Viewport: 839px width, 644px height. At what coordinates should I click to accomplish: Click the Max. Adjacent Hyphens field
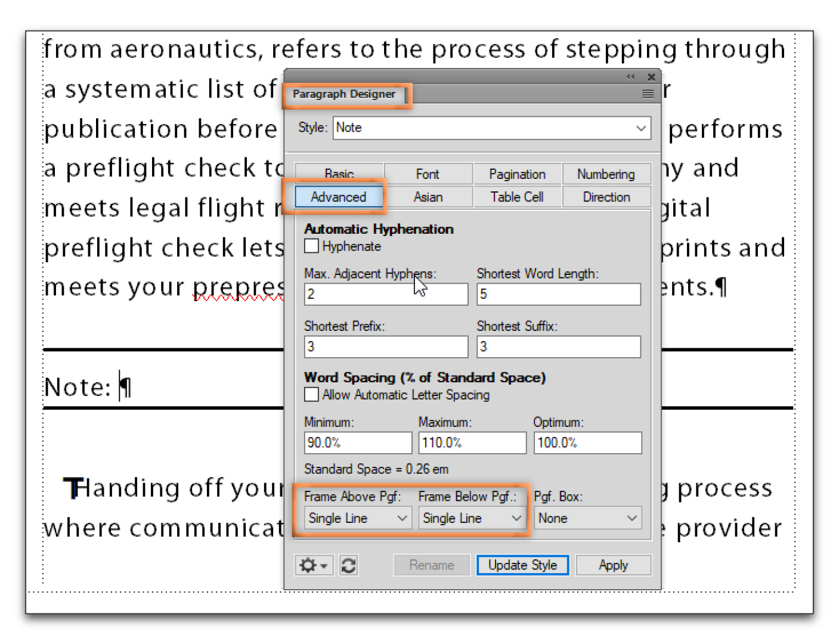click(386, 294)
